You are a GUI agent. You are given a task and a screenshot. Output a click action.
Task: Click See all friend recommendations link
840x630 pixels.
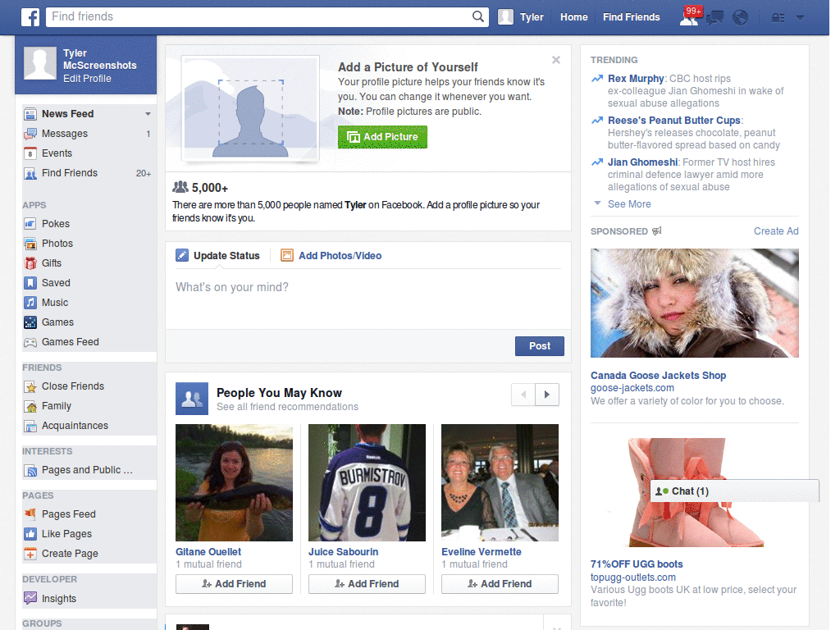pyautogui.click(x=287, y=407)
